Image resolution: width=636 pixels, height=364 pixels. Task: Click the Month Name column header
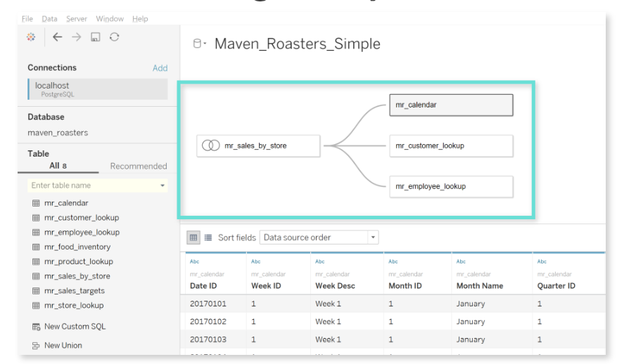point(479,286)
